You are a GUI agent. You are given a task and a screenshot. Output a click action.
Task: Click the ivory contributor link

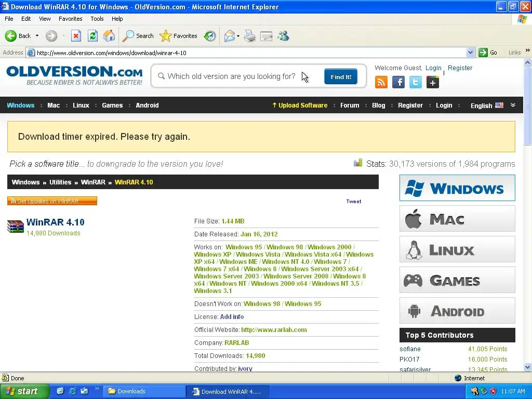tap(245, 368)
